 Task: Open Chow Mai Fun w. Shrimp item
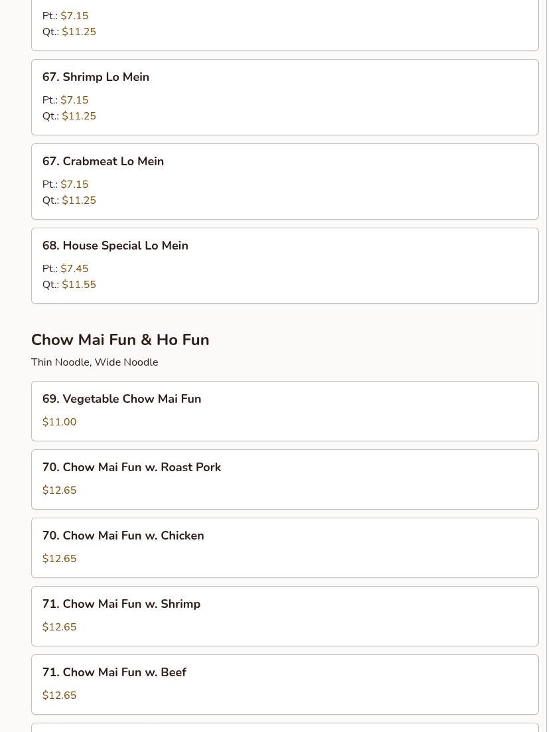(121, 605)
